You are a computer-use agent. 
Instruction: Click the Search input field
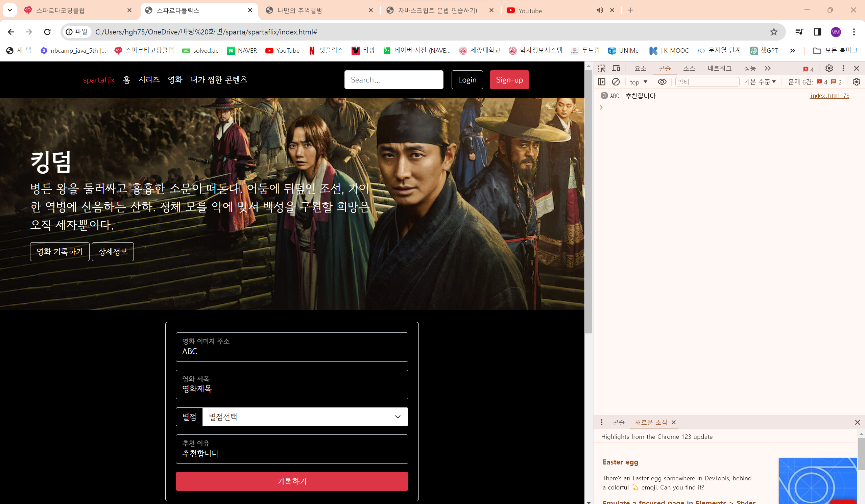[394, 80]
